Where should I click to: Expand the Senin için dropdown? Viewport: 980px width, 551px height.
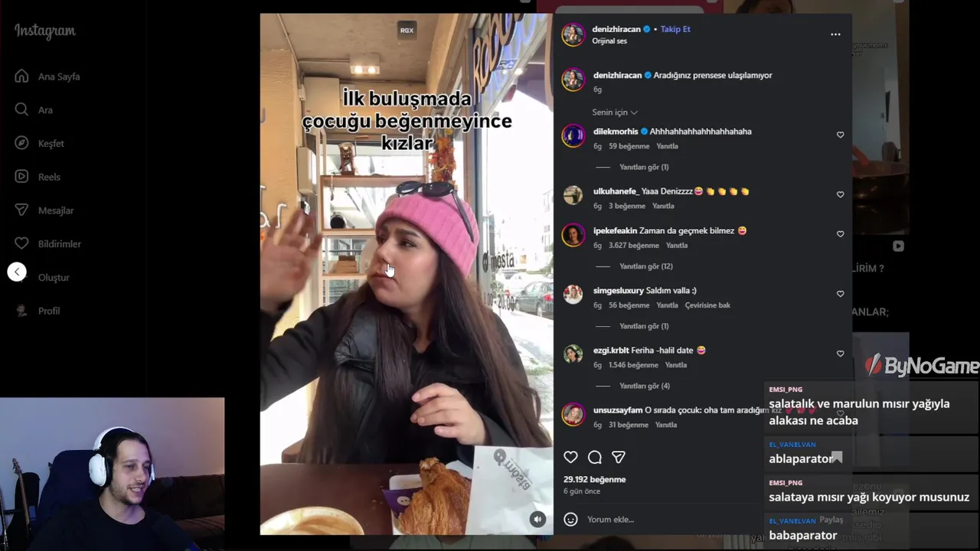[615, 112]
